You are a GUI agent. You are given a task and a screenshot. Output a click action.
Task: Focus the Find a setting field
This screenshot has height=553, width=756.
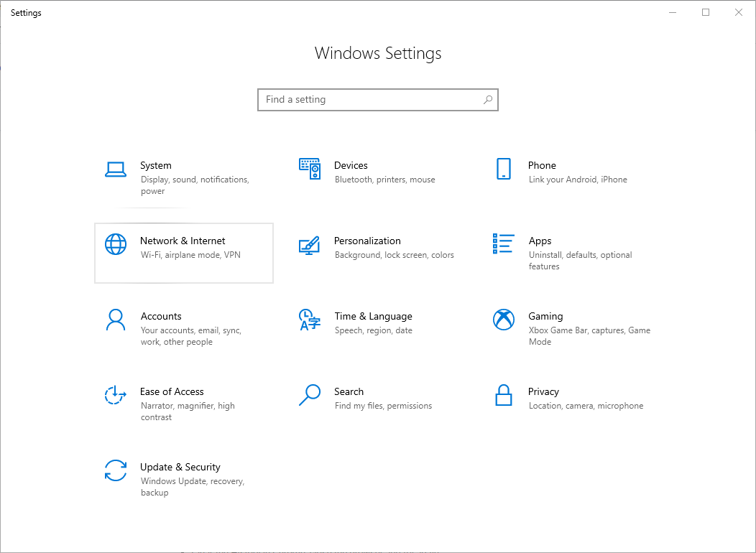click(x=378, y=100)
